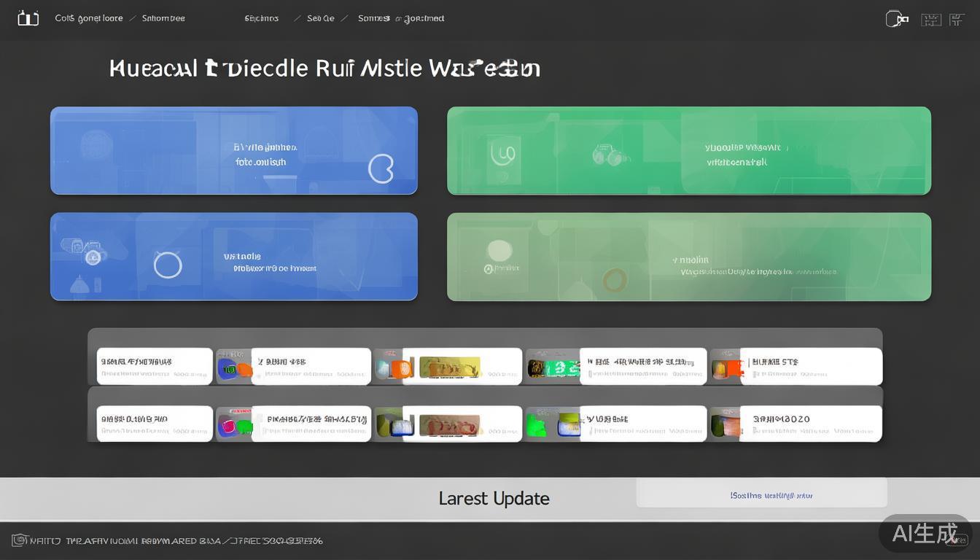Click the orange ring icon on bottom green card

[x=614, y=279]
